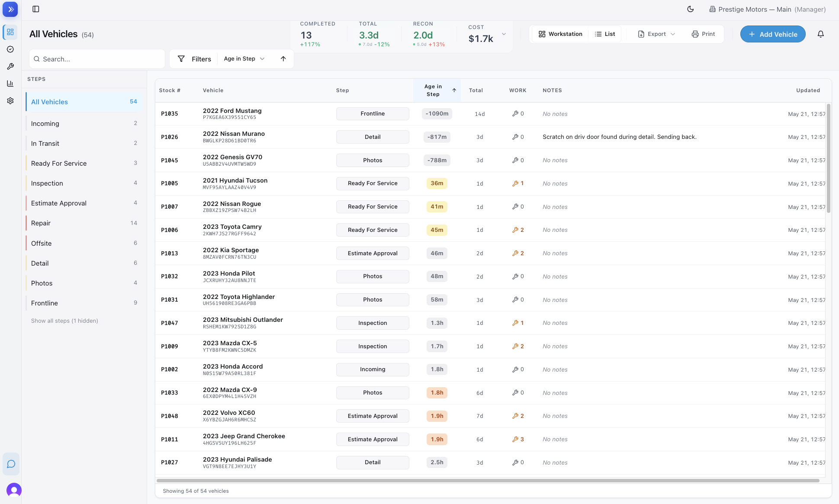Switch to List view
Image resolution: width=839 pixels, height=504 pixels.
point(605,34)
